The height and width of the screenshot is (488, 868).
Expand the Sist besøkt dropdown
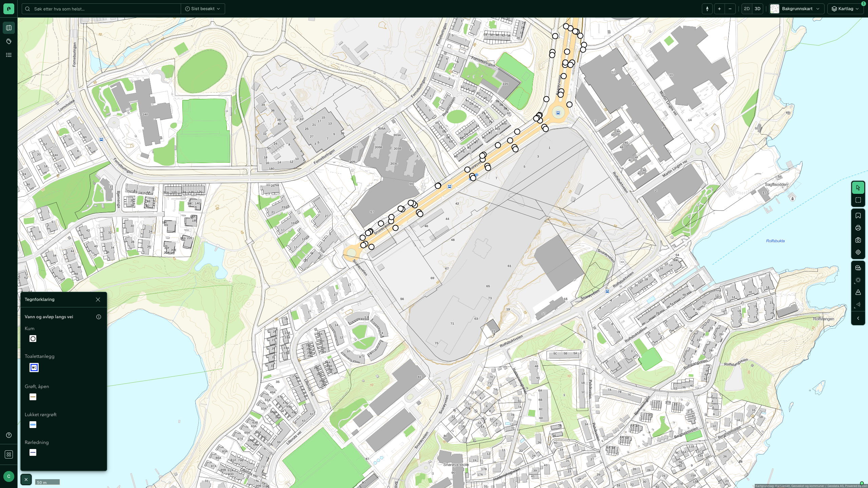tap(203, 9)
